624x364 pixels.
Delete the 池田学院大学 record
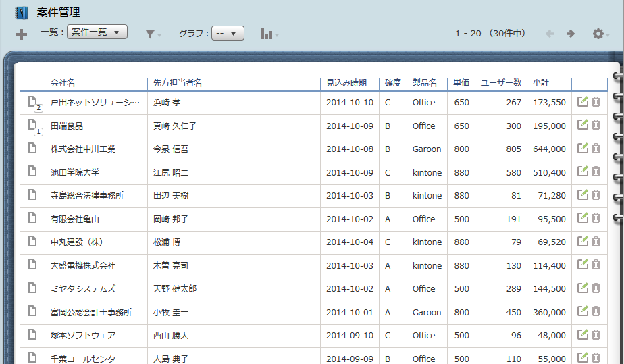[596, 172]
